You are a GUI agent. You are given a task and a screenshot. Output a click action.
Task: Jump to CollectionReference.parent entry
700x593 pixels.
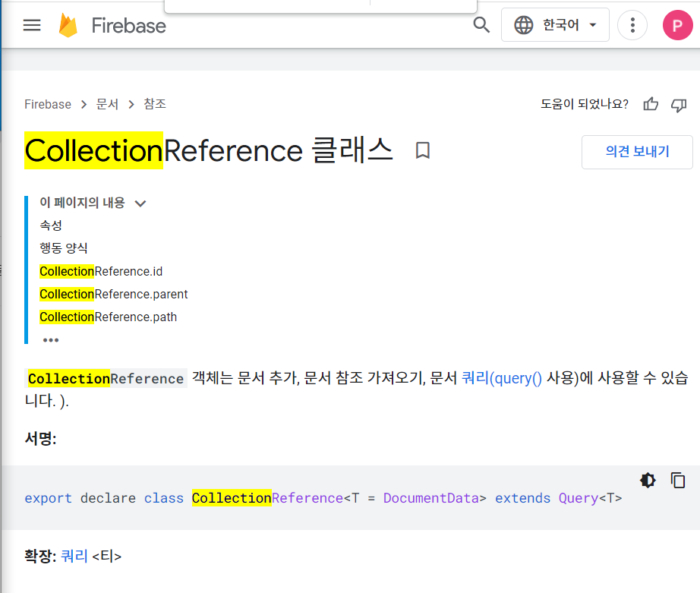113,295
